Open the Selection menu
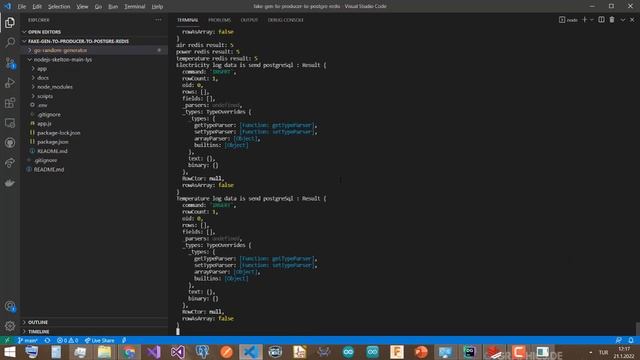This screenshot has height=360, width=640. pyautogui.click(x=59, y=7)
